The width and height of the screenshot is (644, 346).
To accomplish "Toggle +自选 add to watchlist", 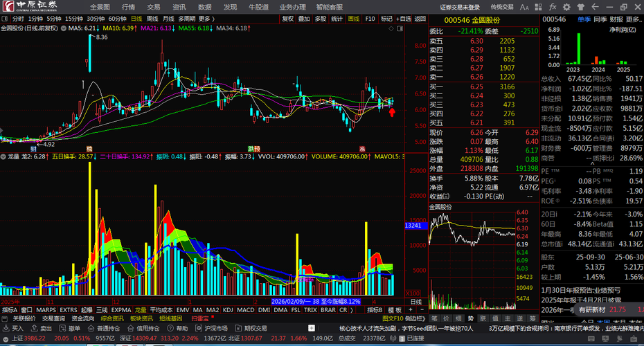I will click(x=404, y=19).
